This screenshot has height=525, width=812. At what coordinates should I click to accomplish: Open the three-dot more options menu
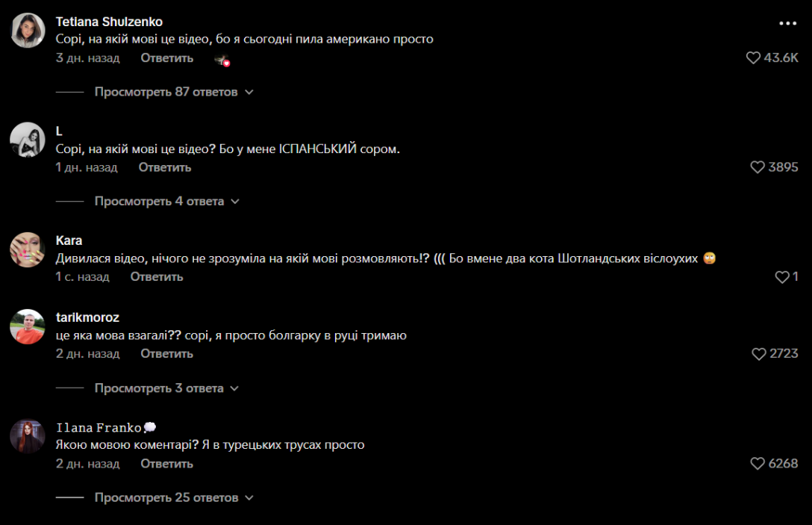[787, 23]
